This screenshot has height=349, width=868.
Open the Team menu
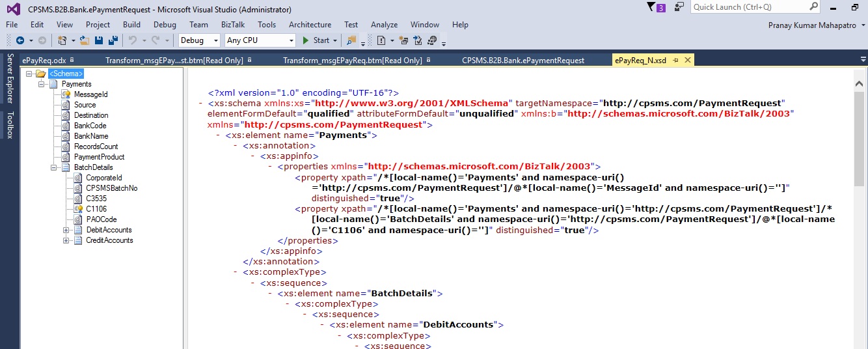click(198, 25)
